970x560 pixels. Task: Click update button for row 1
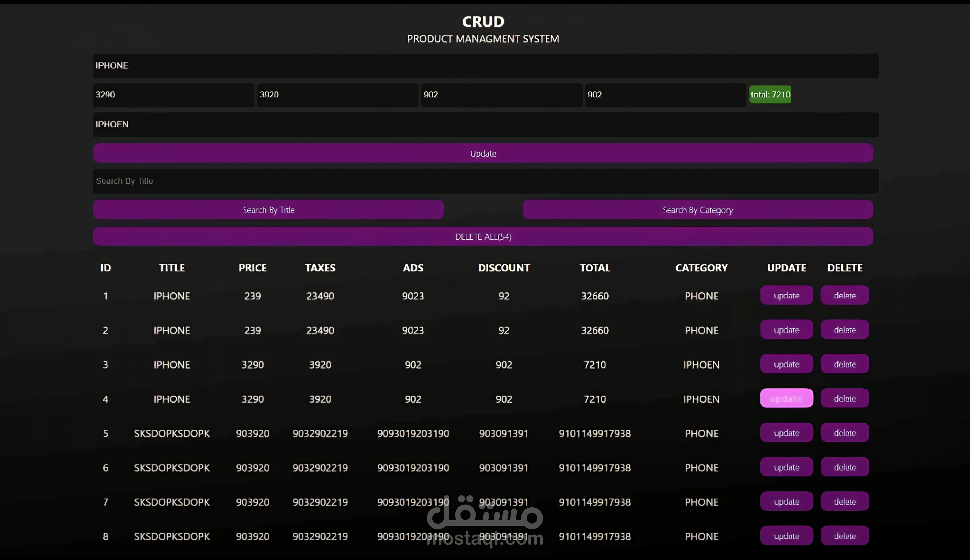coord(786,295)
